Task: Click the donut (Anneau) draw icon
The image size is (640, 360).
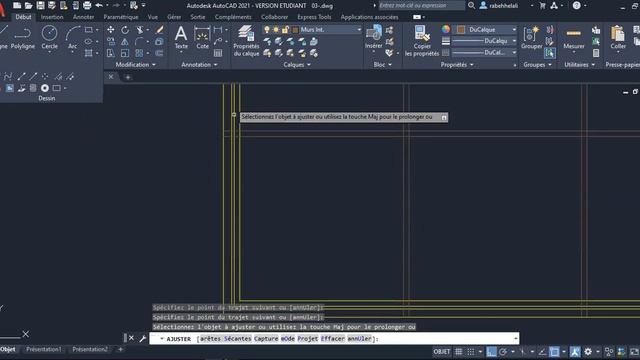Action: coord(45,88)
